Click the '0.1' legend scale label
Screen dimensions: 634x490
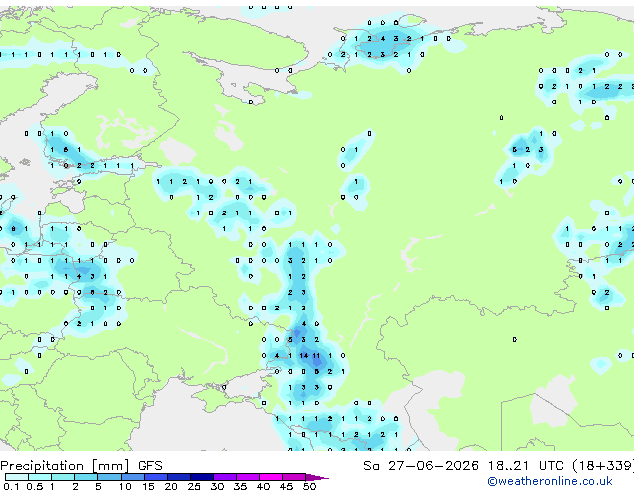click(11, 486)
